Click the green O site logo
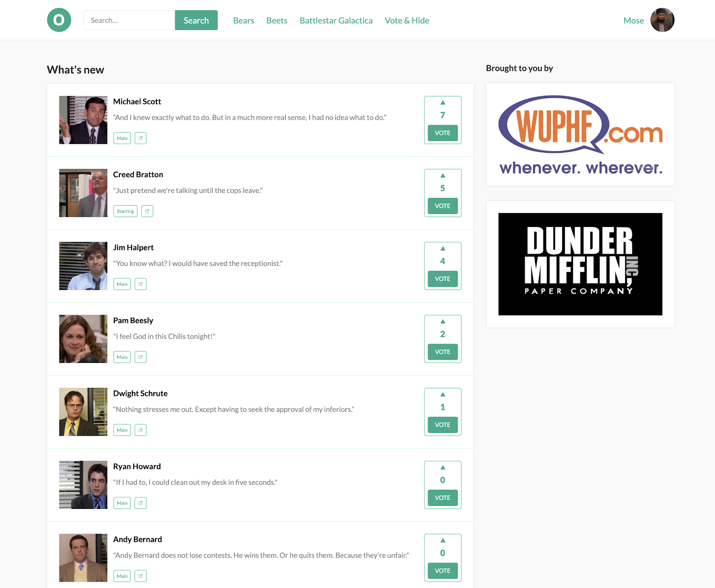The width and height of the screenshot is (715, 588). pyautogui.click(x=59, y=20)
